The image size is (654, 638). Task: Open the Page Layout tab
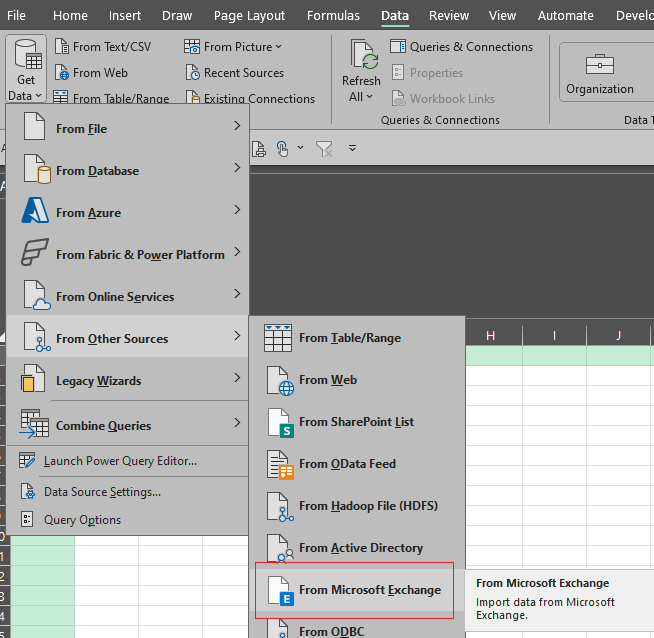pos(249,16)
